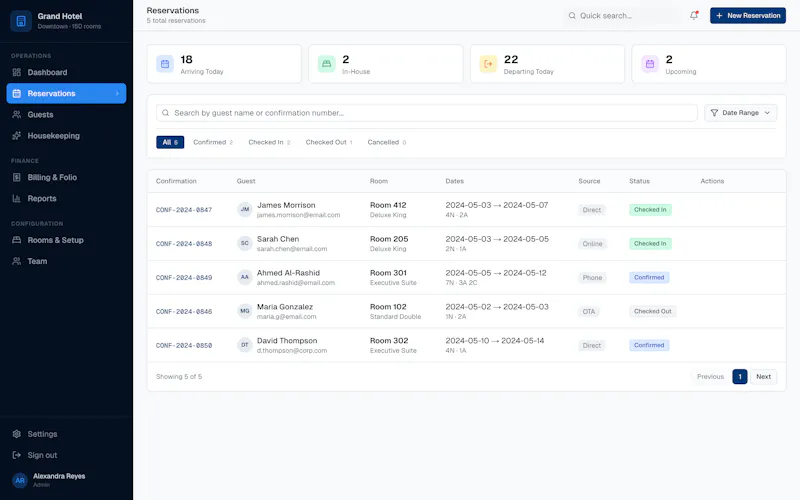Open confirmation CONF-2024-0849
Viewport: 800px width, 500px height.
pyautogui.click(x=184, y=278)
